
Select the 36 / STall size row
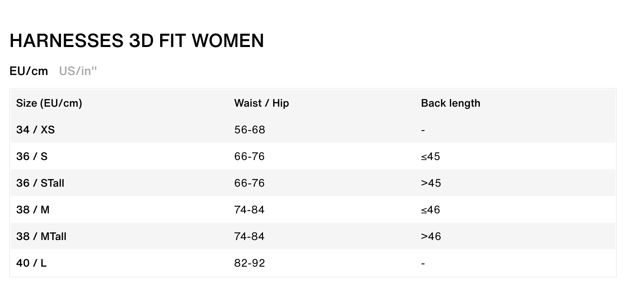[313, 183]
